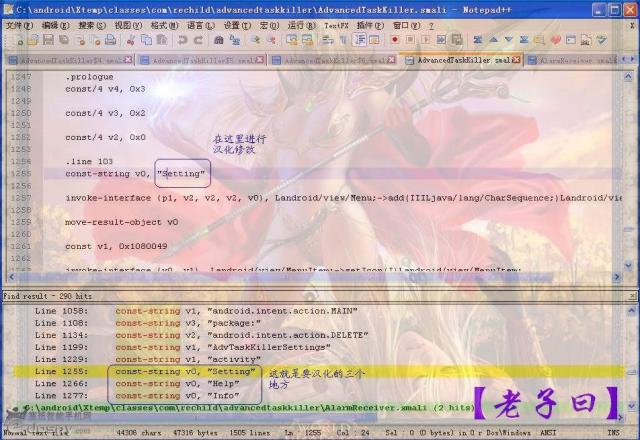Click the Print toolbar icon
The image size is (640, 440).
coord(111,40)
